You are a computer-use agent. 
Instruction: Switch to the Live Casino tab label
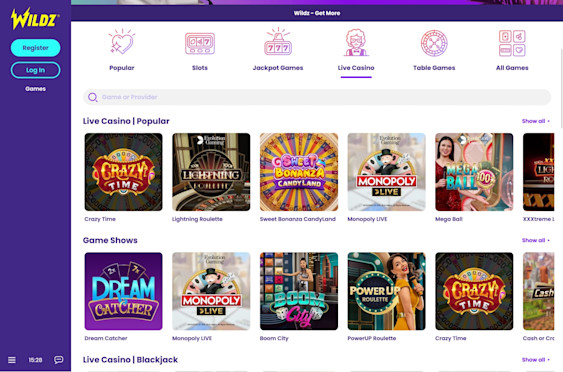(x=356, y=68)
